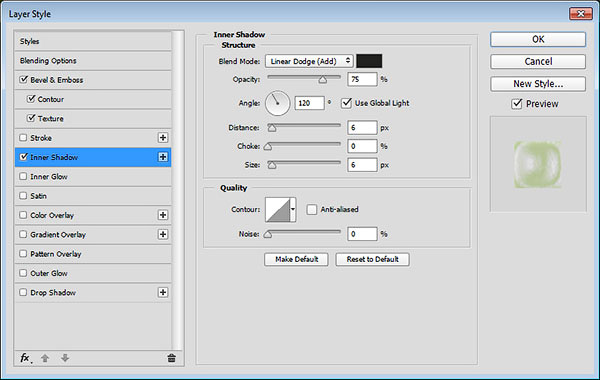Click the shadow color swatch
Image resolution: width=600 pixels, height=380 pixels.
369,61
